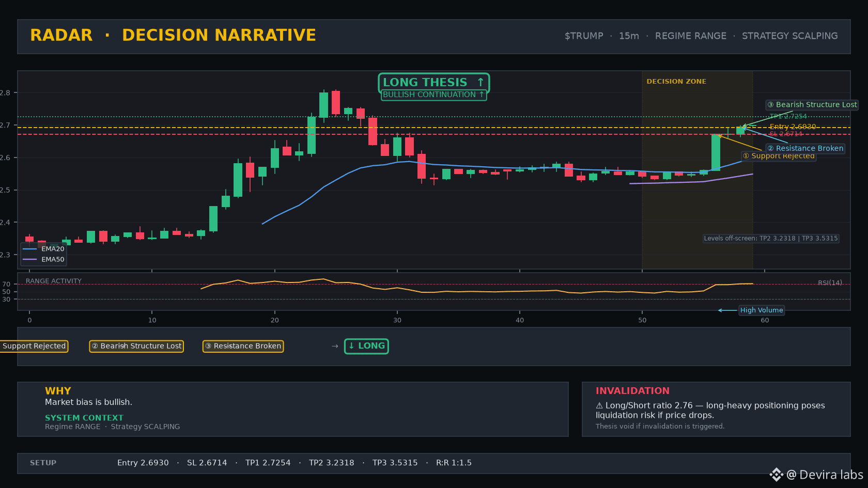The width and height of the screenshot is (868, 488).
Task: Click the Resistance Broken chip in the signal row
Action: (243, 346)
